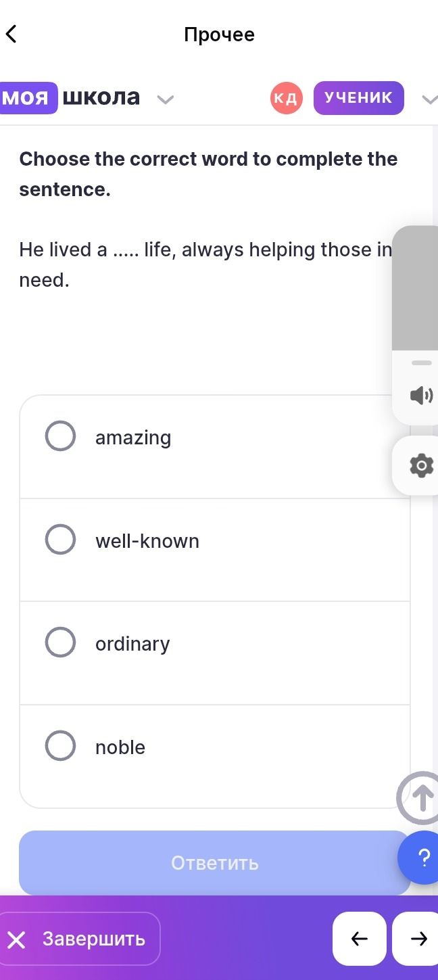Click the КД user avatar
Screen dimensions: 438x980
coord(287,98)
